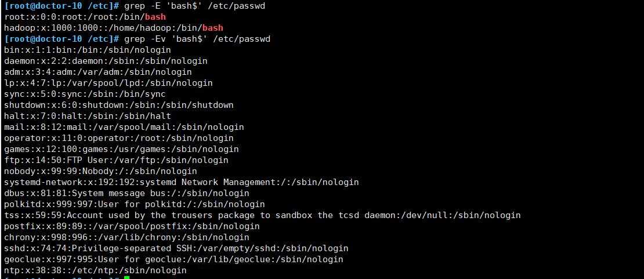644x279 pixels.
Task: Click the tss trousers package line
Action: coord(262,215)
